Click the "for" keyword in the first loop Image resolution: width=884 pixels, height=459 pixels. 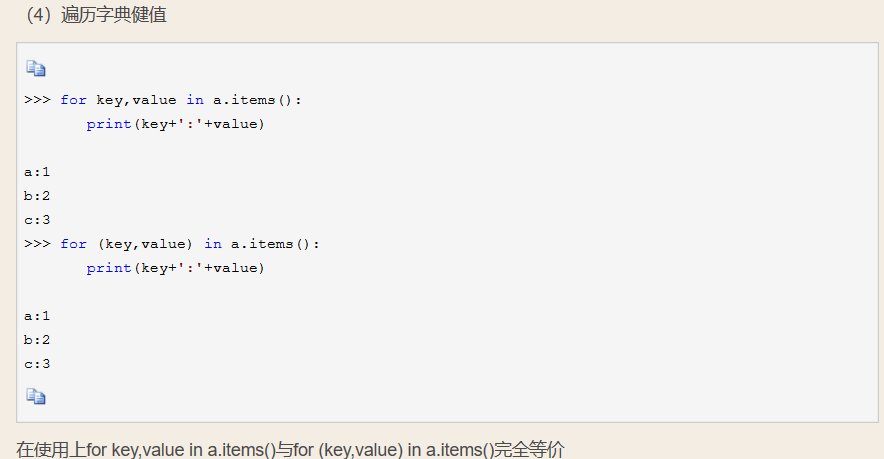pyautogui.click(x=73, y=100)
